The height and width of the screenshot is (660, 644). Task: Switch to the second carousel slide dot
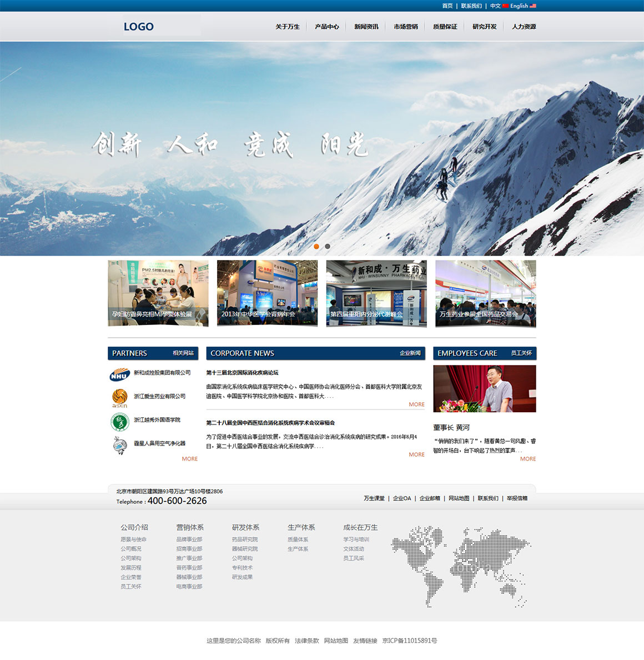pyautogui.click(x=328, y=246)
